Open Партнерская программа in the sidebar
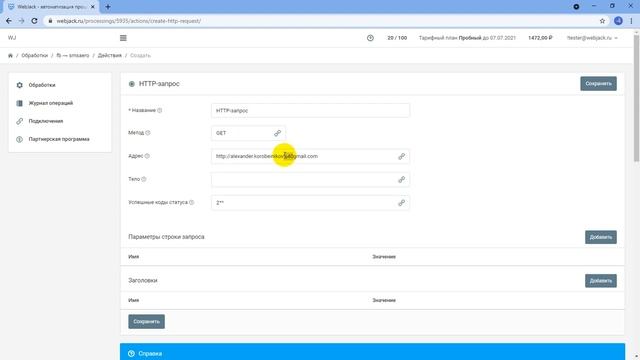This screenshot has width=640, height=360. 59,139
